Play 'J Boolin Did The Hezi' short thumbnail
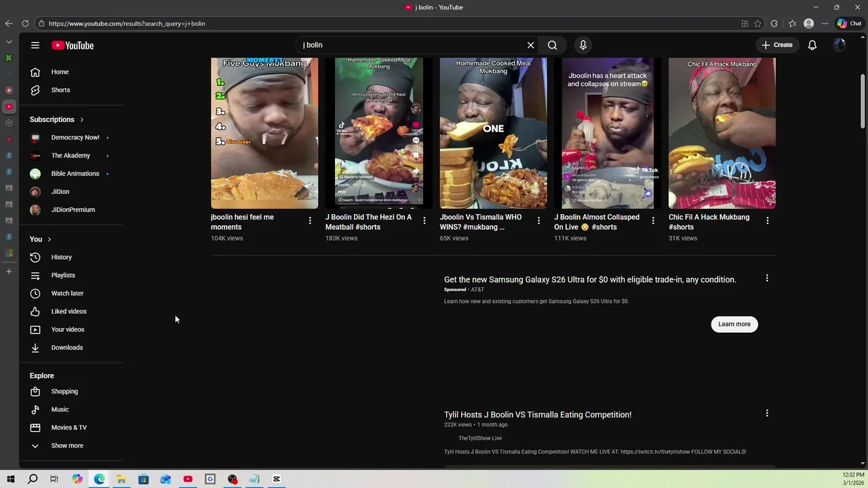Viewport: 868px width, 488px height. [x=378, y=134]
